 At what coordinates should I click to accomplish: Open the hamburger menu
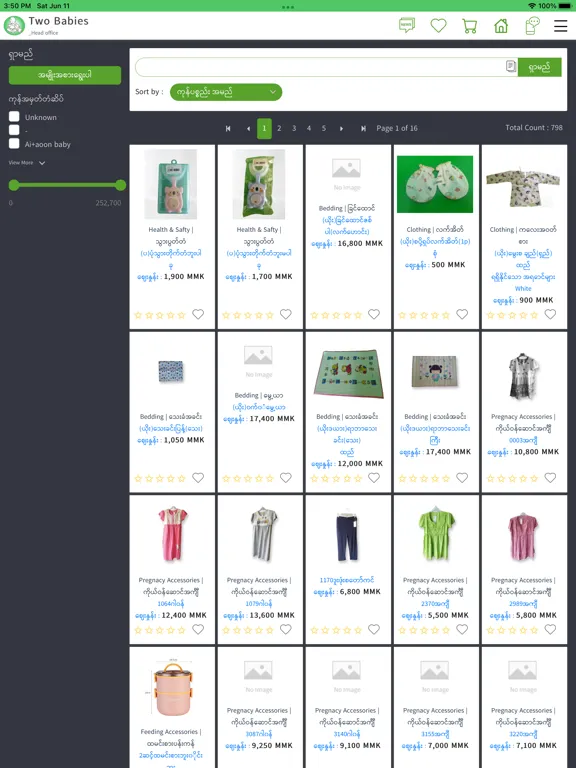tap(561, 25)
